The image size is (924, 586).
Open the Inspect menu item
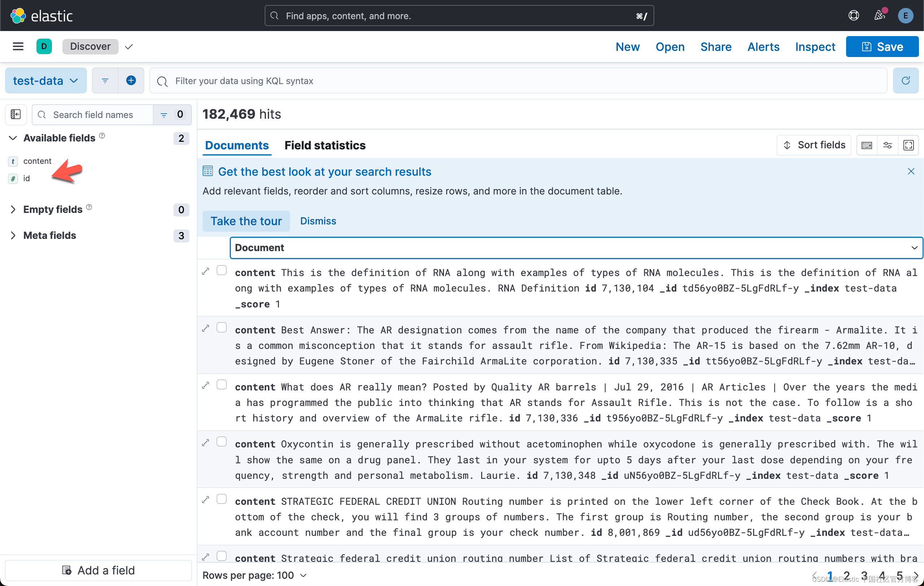click(815, 47)
